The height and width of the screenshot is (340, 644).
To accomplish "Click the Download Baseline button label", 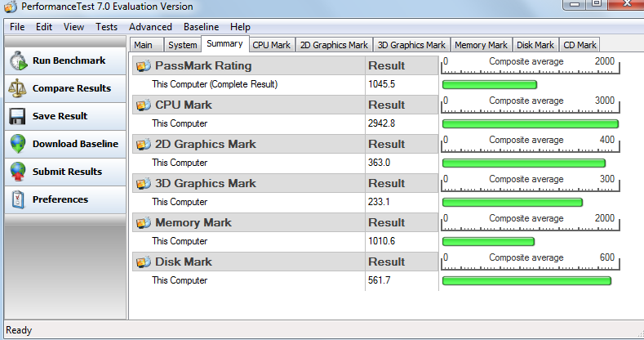I will [x=75, y=144].
